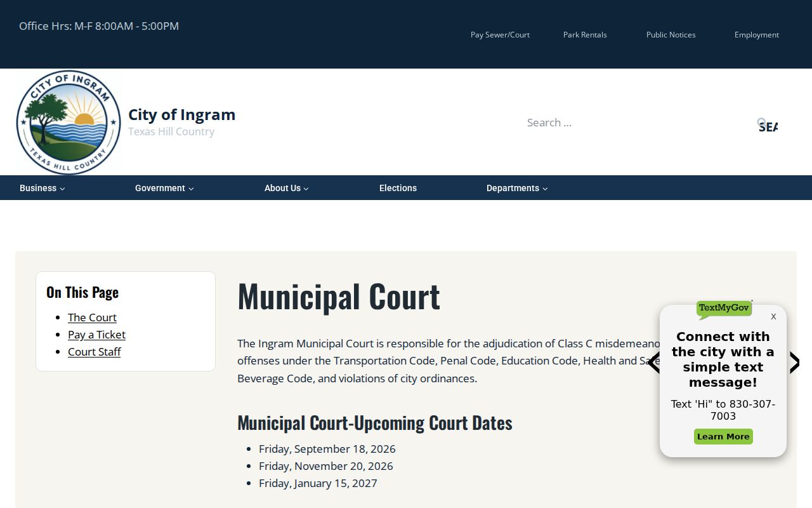Expand the Departments menu
Screen dimensions: 812x508
(x=517, y=188)
